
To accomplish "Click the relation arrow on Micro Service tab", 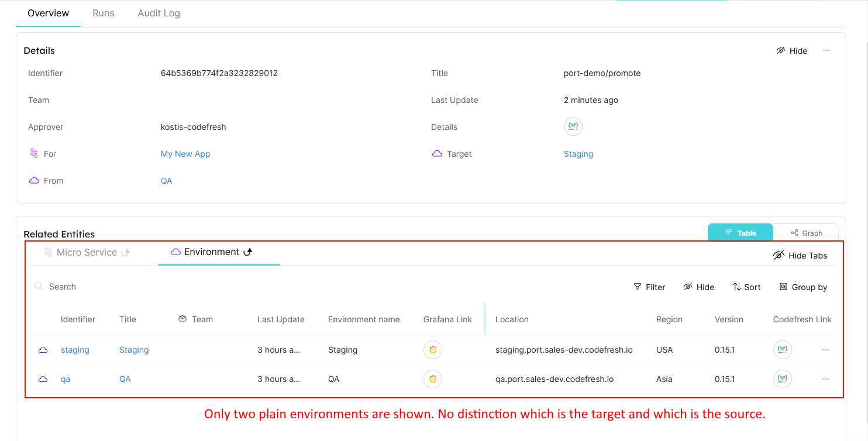I will point(125,253).
